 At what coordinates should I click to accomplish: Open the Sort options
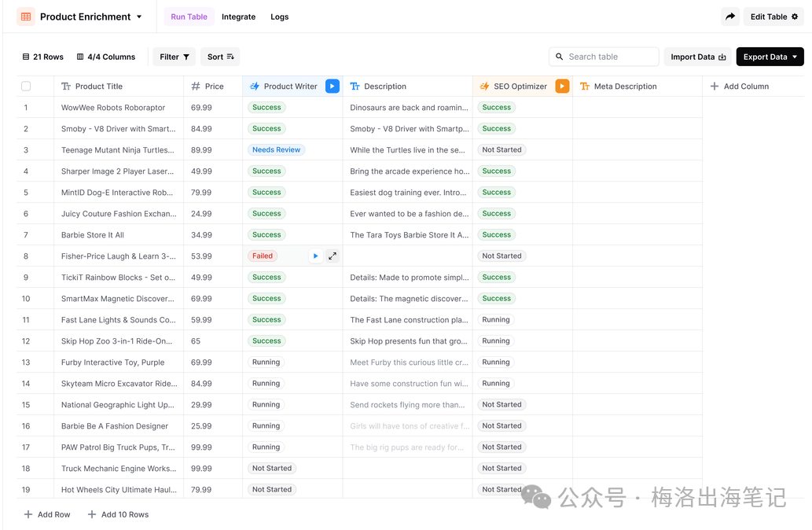coord(221,57)
